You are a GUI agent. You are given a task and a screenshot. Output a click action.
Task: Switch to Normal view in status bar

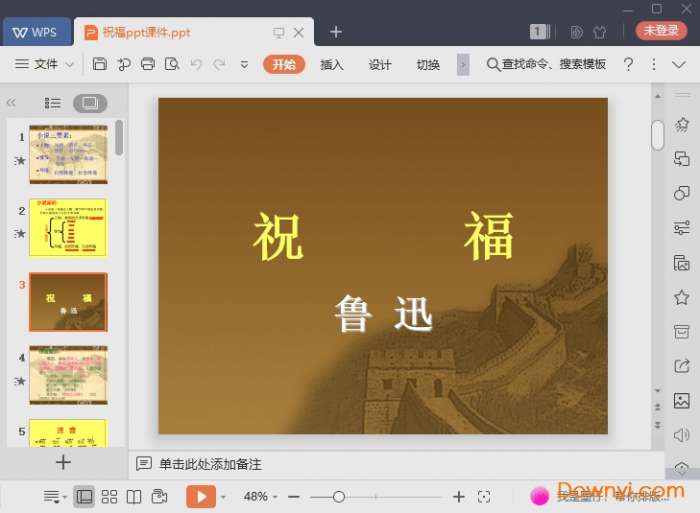pos(84,496)
